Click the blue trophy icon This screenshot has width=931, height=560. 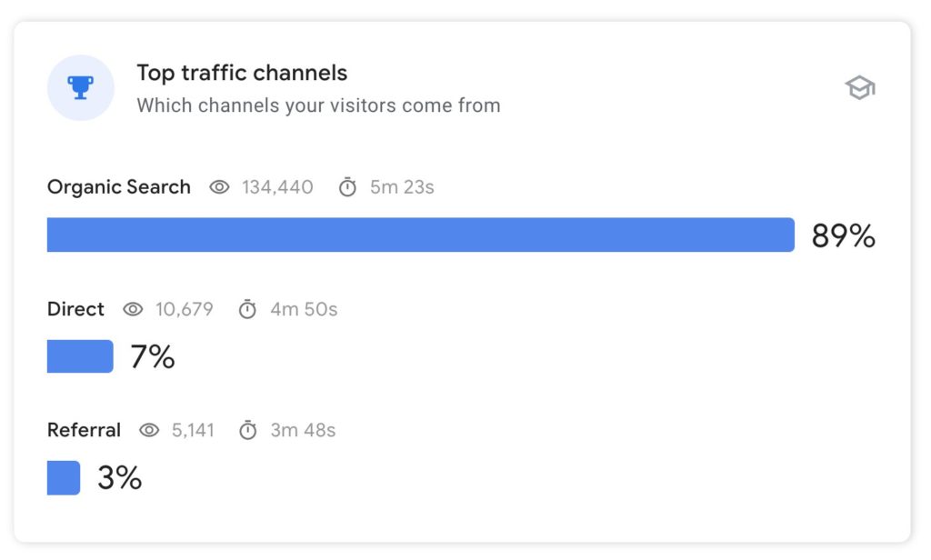[x=80, y=88]
